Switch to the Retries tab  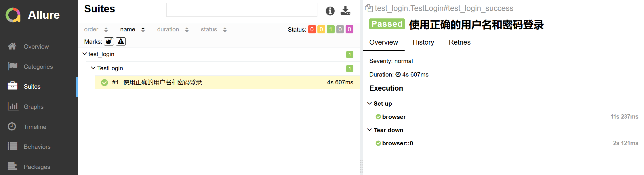point(459,42)
